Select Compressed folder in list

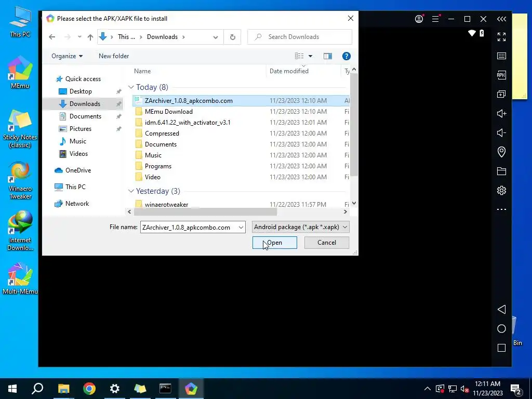[241, 134]
